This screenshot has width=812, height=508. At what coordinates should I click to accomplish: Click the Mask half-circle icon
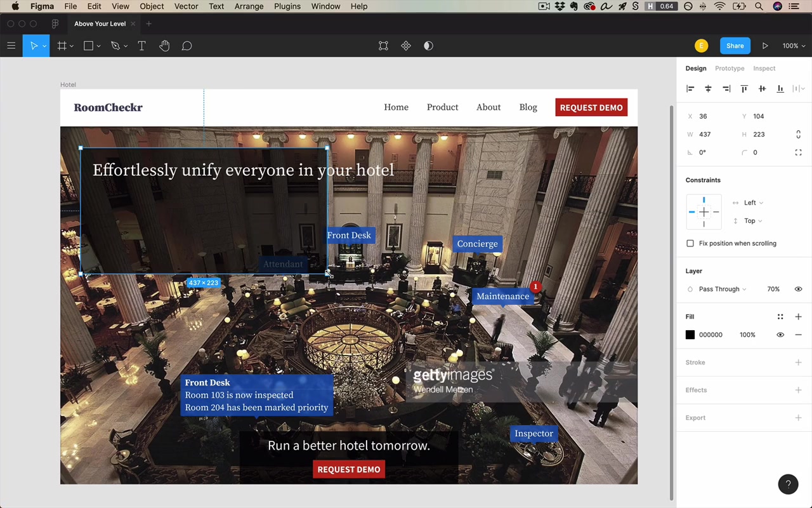[x=428, y=46]
